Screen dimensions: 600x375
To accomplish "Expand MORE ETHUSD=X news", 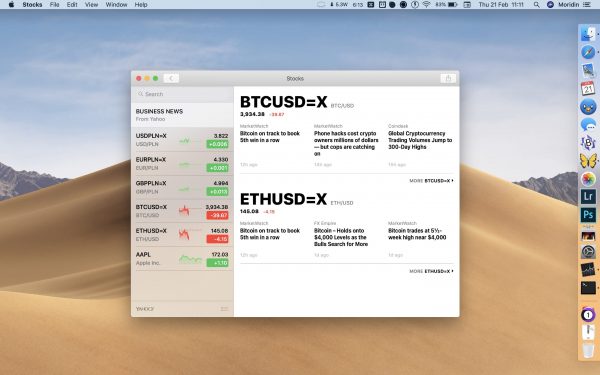I will 431,271.
